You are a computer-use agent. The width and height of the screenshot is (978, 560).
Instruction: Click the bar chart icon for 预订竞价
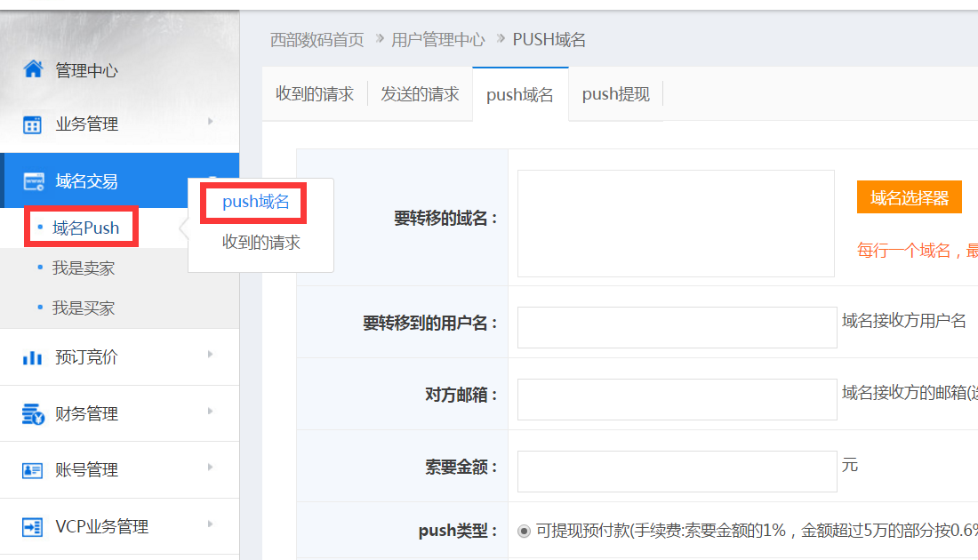click(33, 357)
